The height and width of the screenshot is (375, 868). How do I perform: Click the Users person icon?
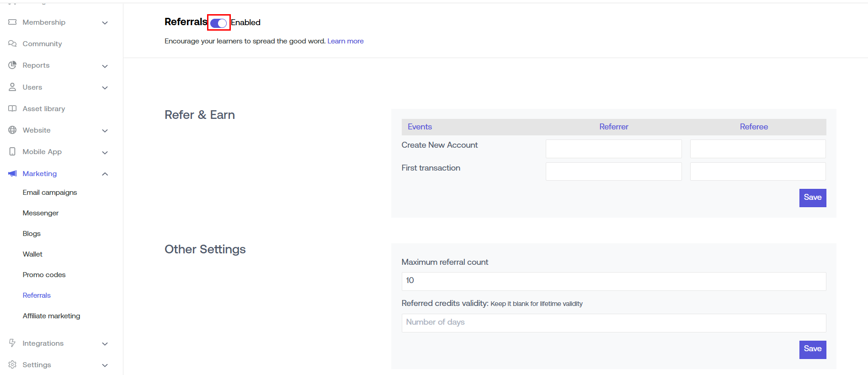(12, 87)
